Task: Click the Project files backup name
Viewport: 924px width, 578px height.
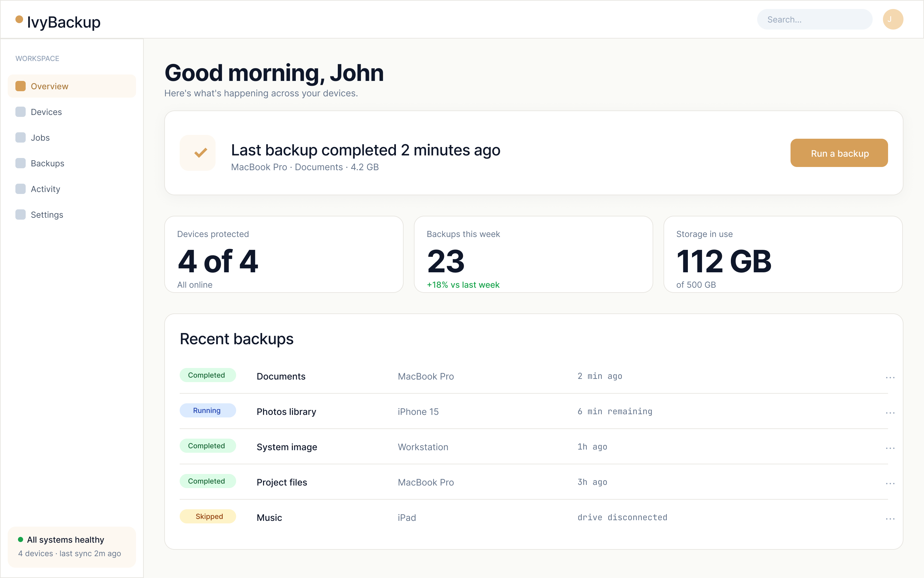Action: (282, 482)
